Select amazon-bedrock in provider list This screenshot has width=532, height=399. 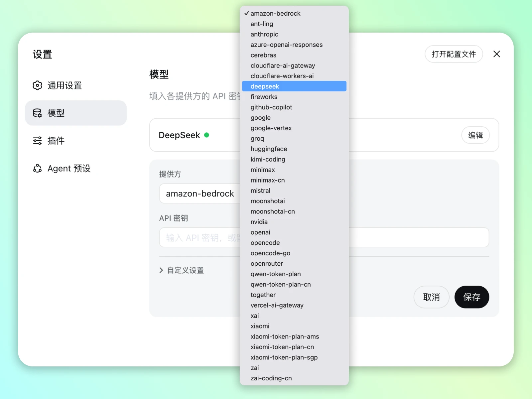pyautogui.click(x=294, y=13)
